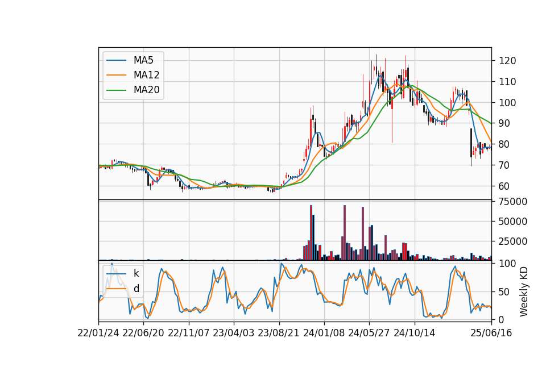Click the green MA20 legend line sample

point(116,90)
